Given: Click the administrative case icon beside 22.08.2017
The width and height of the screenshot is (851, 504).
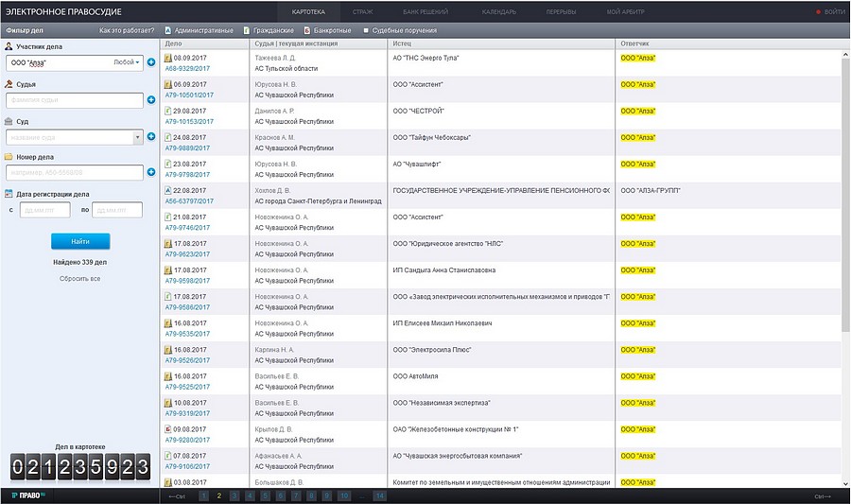Looking at the screenshot, I should pos(168,190).
